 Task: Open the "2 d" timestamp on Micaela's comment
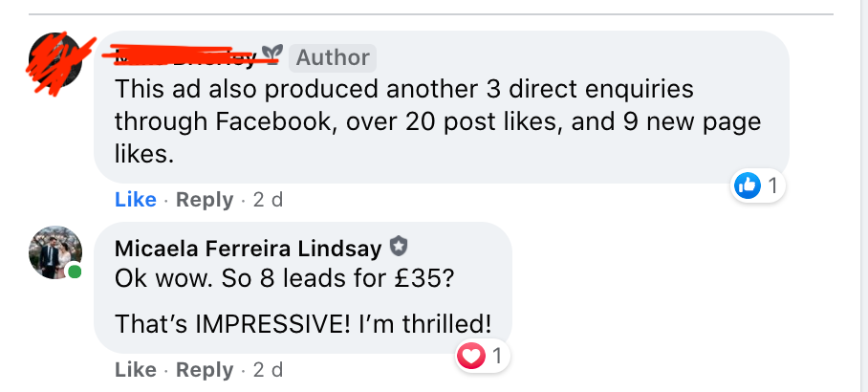pyautogui.click(x=268, y=370)
